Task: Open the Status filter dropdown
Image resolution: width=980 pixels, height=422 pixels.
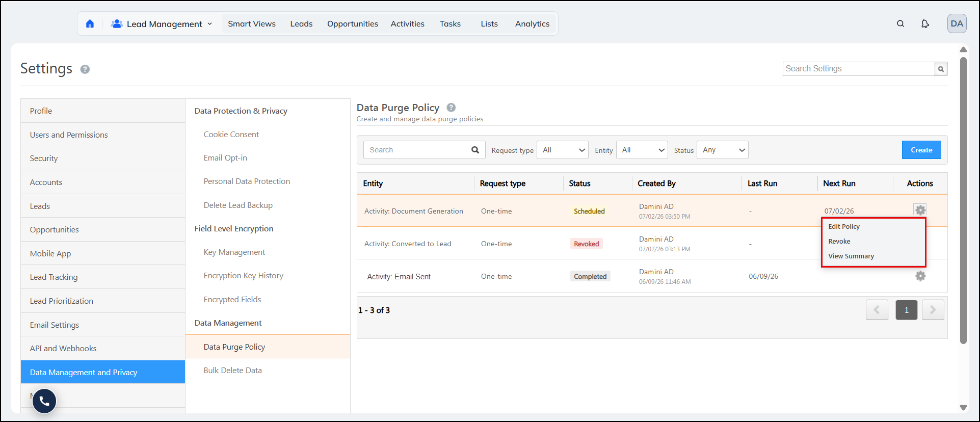Action: point(722,150)
